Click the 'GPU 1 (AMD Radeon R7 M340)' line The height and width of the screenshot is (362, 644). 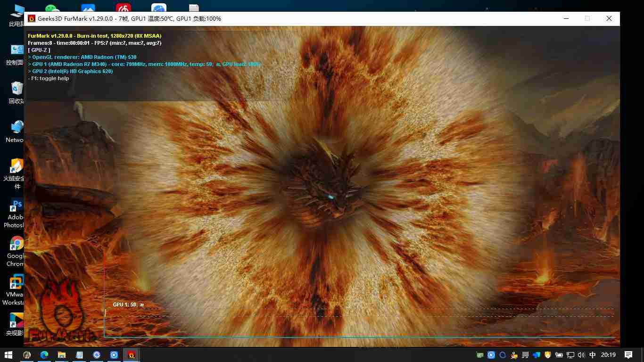click(x=144, y=64)
